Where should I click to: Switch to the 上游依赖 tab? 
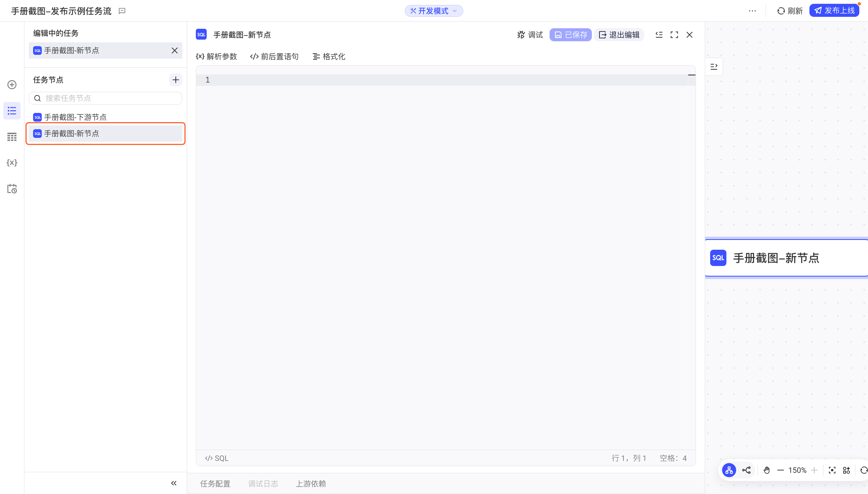[x=311, y=483]
